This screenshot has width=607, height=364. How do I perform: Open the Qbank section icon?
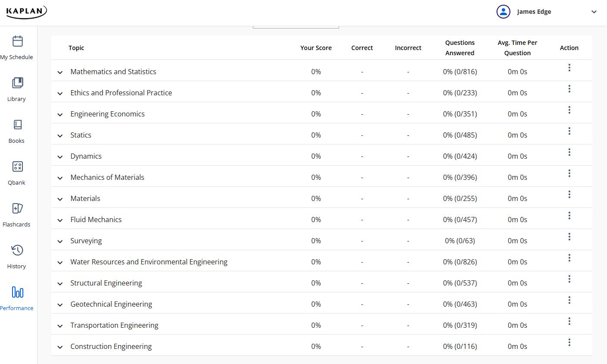pos(18,166)
